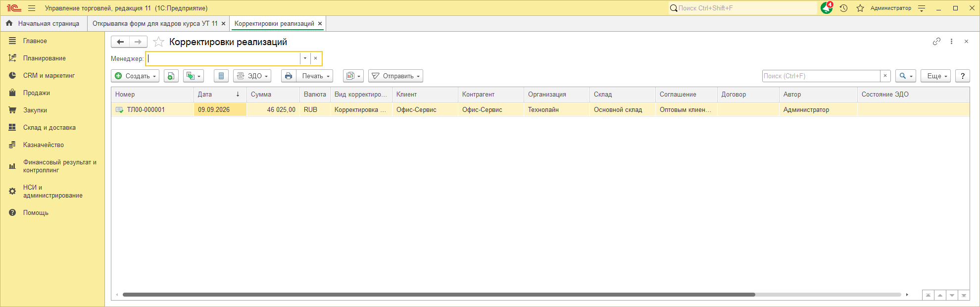Open the form's three-dot menu
This screenshot has height=307, width=980.
(951, 42)
